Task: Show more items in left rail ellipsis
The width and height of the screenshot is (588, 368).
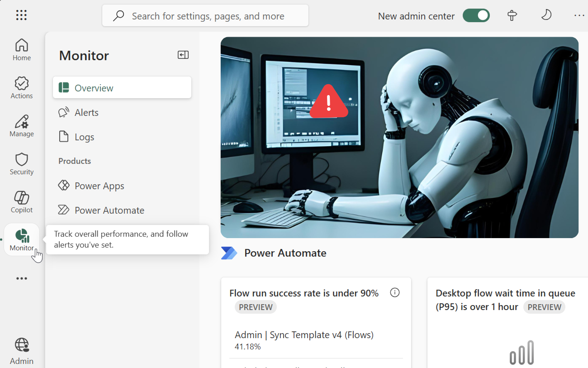Action: [22, 278]
